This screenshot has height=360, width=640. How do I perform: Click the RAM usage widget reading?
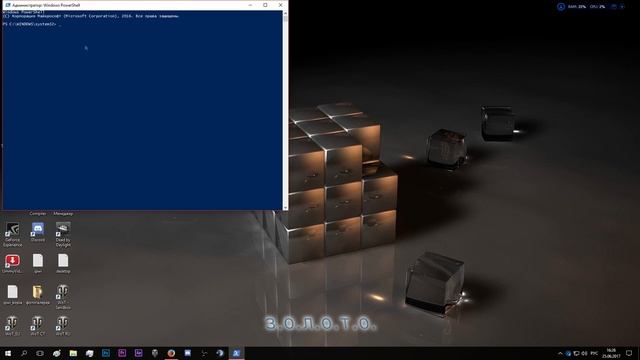click(577, 7)
